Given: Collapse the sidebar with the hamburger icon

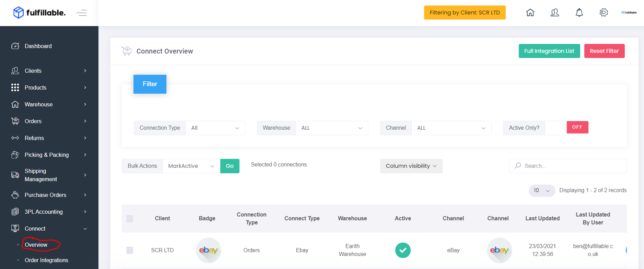Looking at the screenshot, I should (x=81, y=13).
